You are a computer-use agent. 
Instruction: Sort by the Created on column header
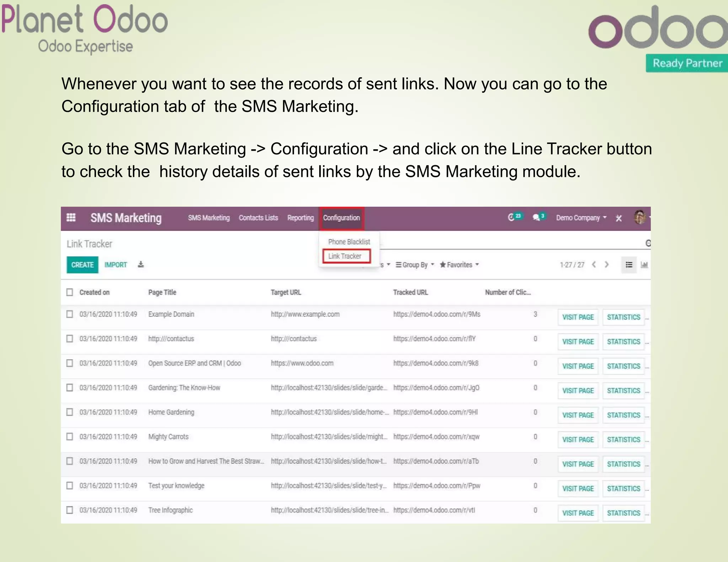point(95,292)
